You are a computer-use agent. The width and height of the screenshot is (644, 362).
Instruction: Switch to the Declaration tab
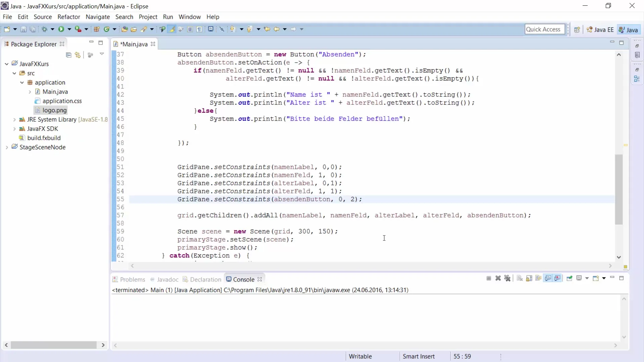(x=202, y=279)
